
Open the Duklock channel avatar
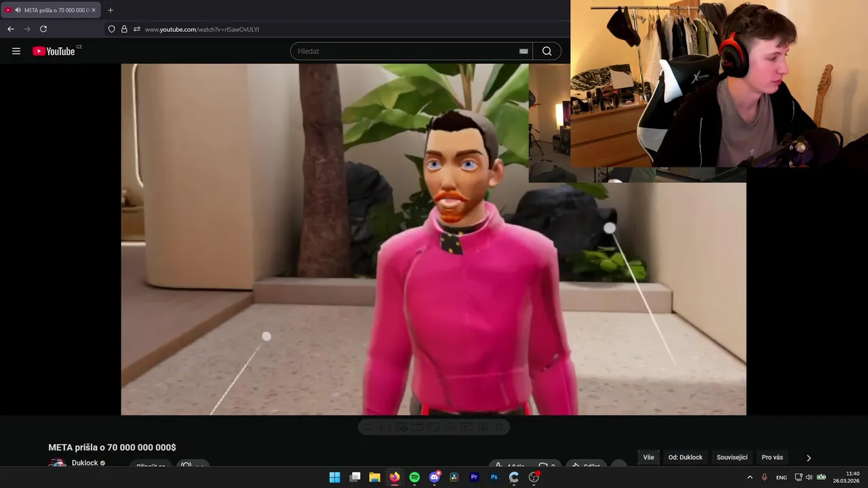57,463
